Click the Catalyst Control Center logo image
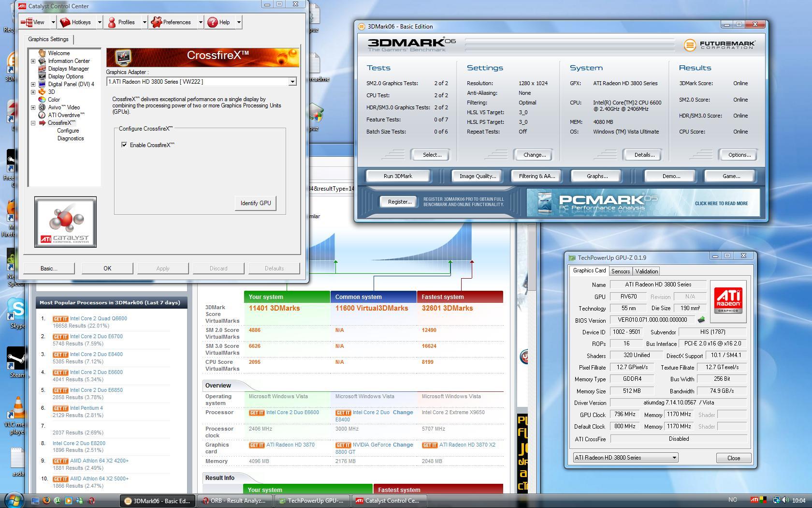Image resolution: width=812 pixels, height=508 pixels. click(65, 222)
